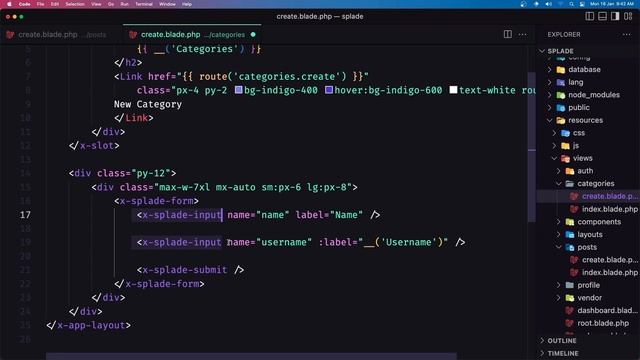Open the Code menu

pyautogui.click(x=24, y=4)
